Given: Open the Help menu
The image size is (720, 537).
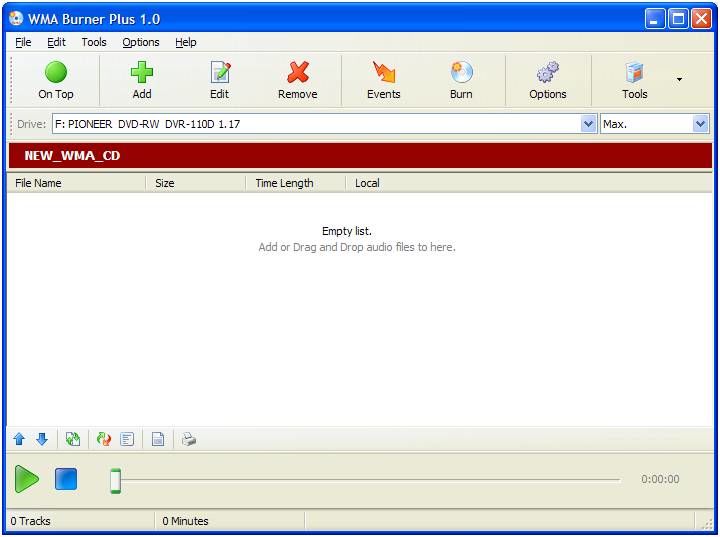Looking at the screenshot, I should (x=186, y=42).
